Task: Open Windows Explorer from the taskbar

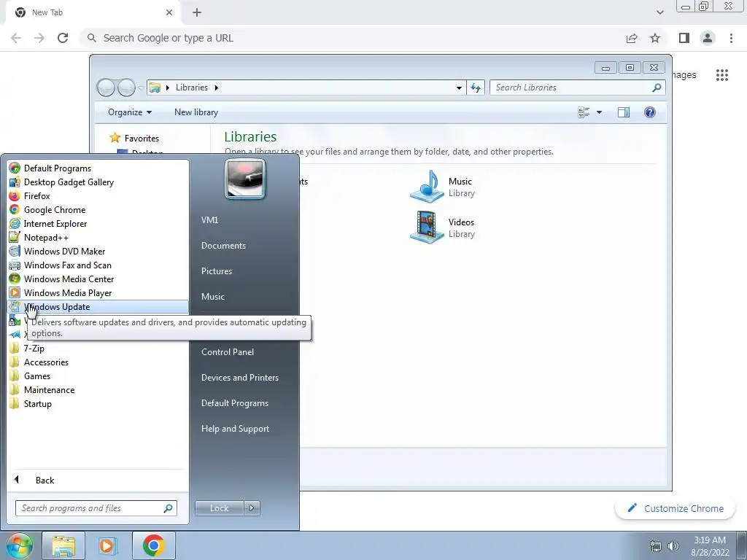Action: (63, 545)
